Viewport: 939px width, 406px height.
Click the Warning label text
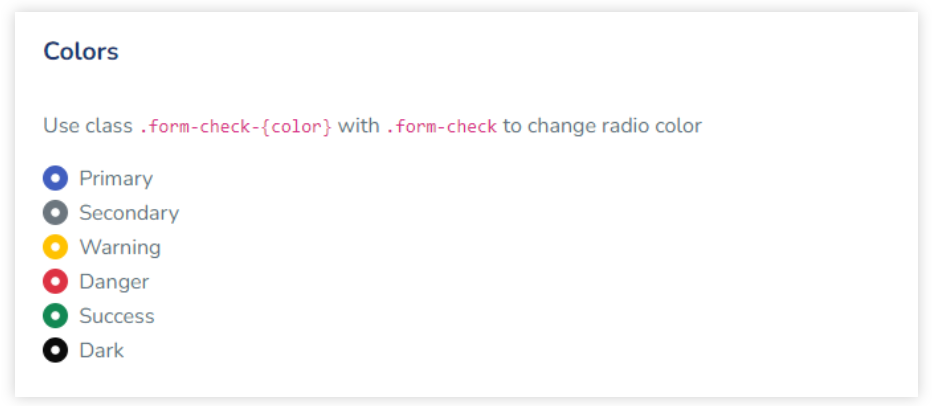coord(120,247)
